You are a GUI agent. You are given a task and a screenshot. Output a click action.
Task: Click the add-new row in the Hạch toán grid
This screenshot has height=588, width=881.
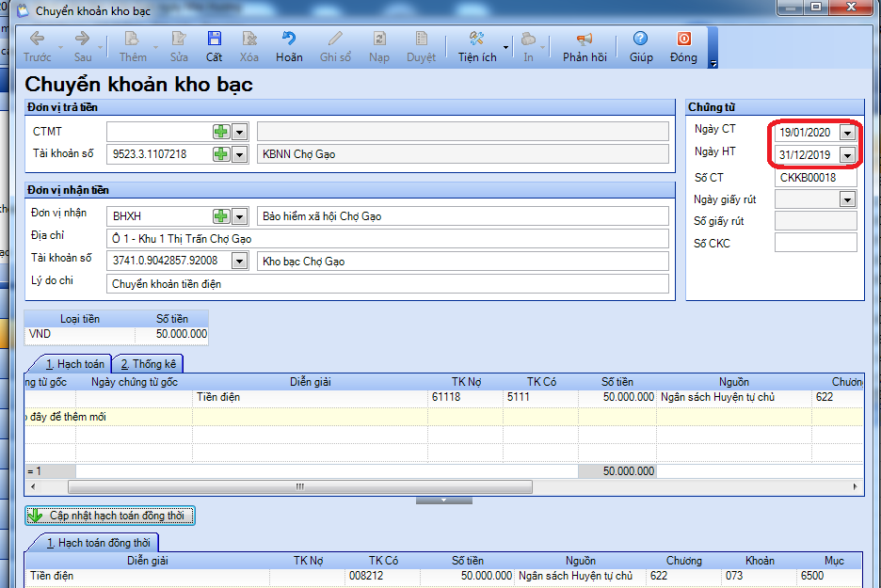[444, 417]
